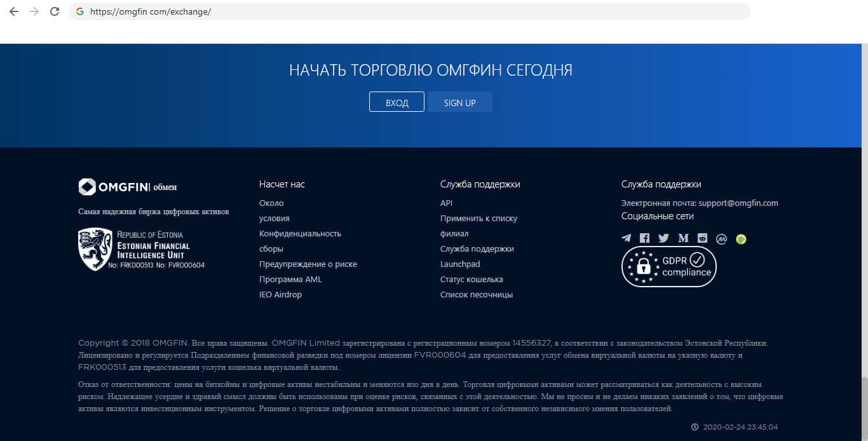
Task: Click the 'No: FRK000513 No: FVR000604' license numbers
Action: tap(156, 265)
